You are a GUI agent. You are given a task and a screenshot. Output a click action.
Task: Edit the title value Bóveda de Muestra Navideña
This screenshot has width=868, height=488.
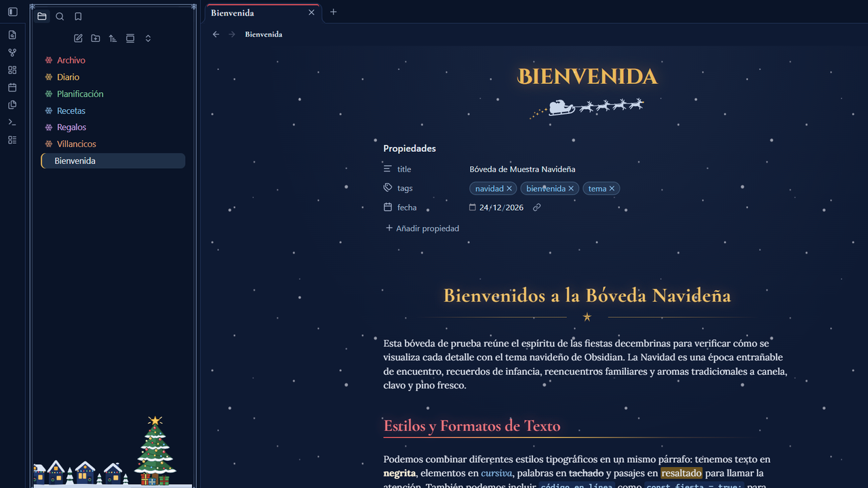click(x=522, y=169)
